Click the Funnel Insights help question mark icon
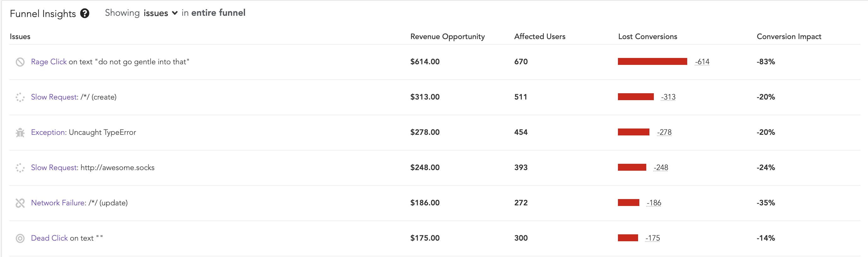The image size is (868, 257). pos(85,14)
